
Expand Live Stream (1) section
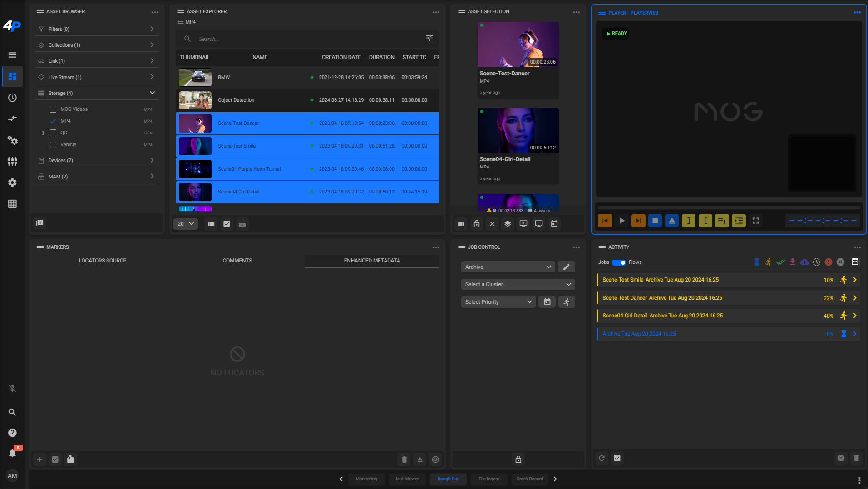coord(97,77)
